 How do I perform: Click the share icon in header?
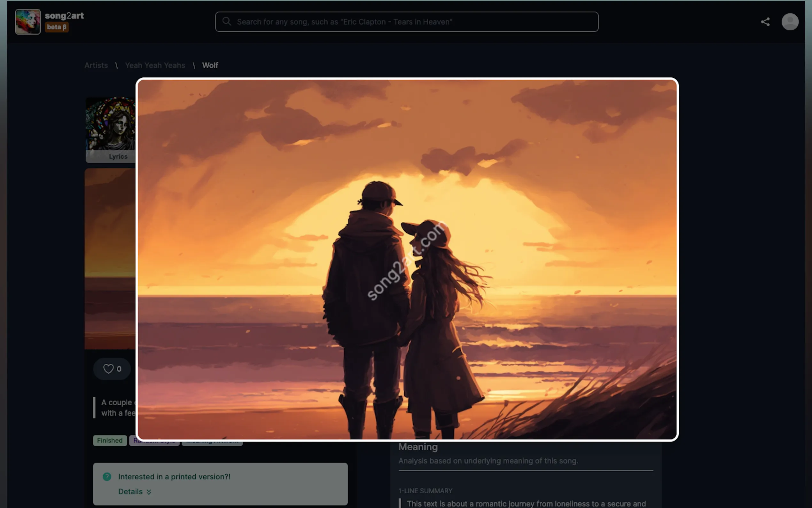tap(765, 22)
